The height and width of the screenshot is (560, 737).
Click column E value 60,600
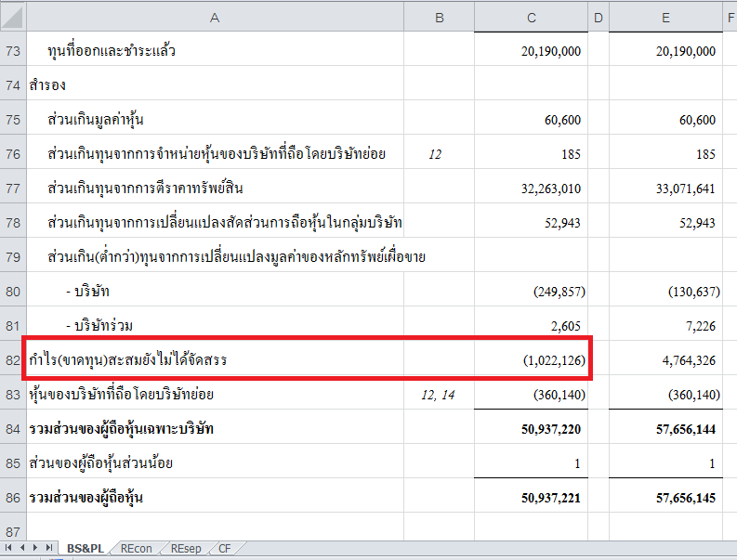coord(698,121)
